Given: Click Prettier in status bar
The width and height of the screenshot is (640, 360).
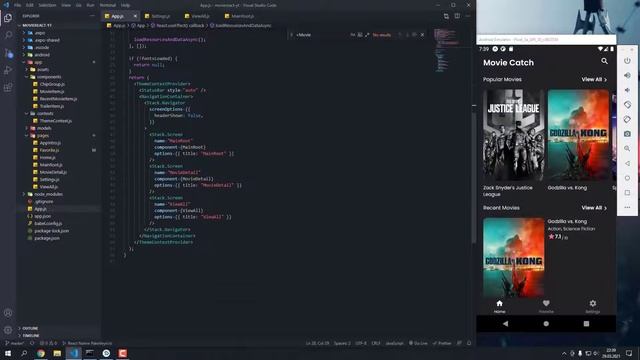Looking at the screenshot, I should [442, 343].
